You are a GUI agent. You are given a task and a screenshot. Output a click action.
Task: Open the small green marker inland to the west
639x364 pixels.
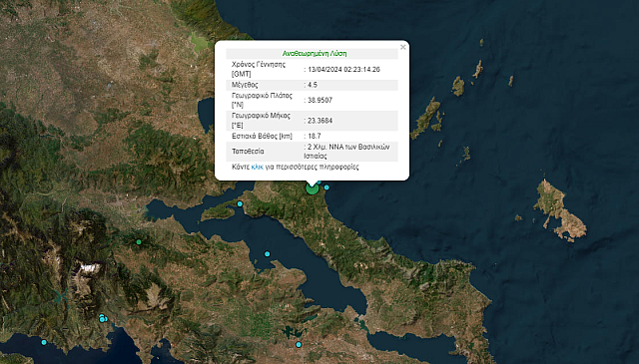(139, 242)
